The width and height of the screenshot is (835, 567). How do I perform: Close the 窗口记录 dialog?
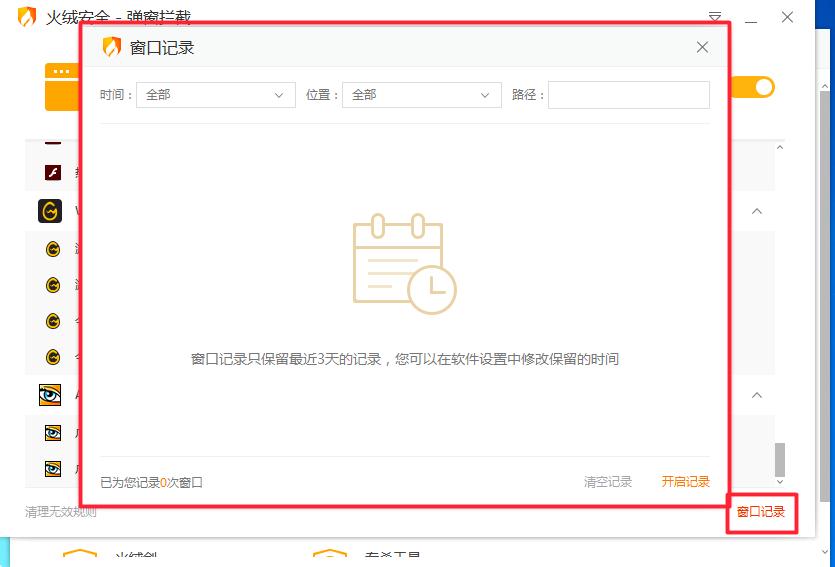pyautogui.click(x=702, y=47)
